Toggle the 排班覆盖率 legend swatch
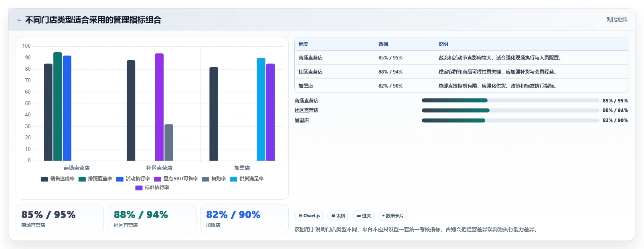This screenshot has width=644, height=249. click(82, 179)
